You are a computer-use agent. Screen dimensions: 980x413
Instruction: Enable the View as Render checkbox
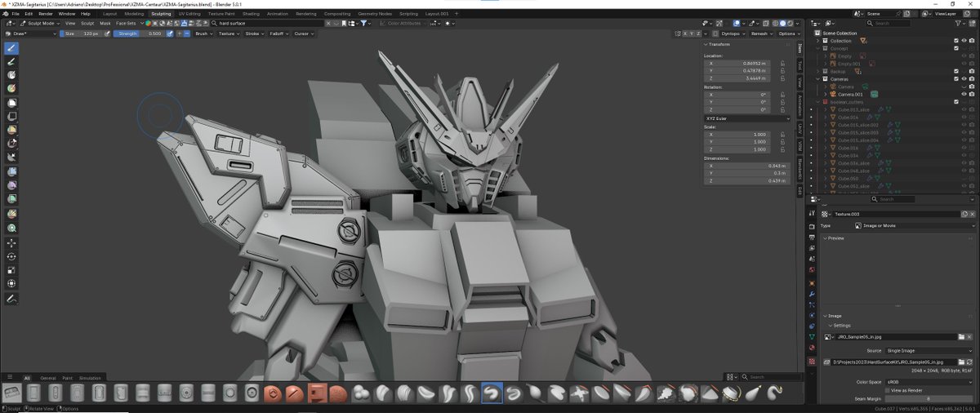pos(888,390)
